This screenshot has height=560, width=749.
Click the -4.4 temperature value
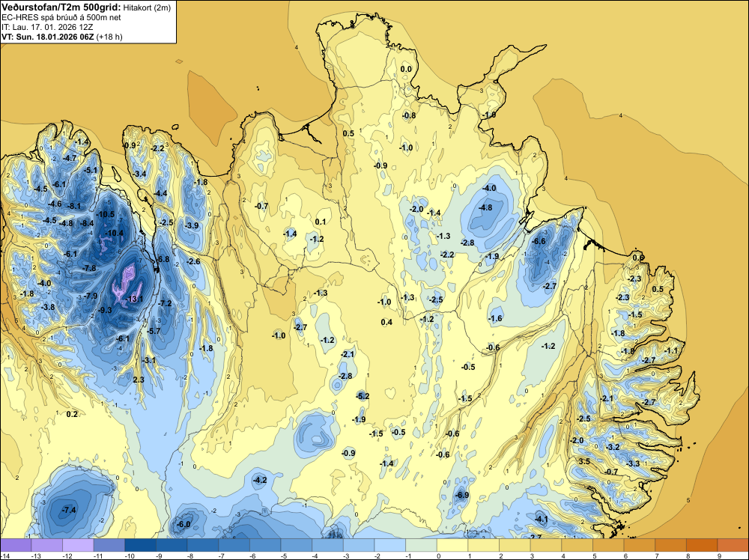point(160,193)
